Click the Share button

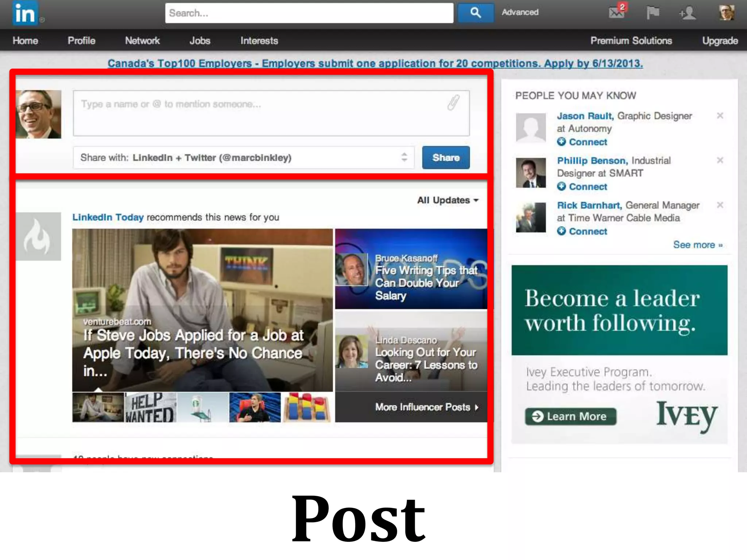point(446,157)
